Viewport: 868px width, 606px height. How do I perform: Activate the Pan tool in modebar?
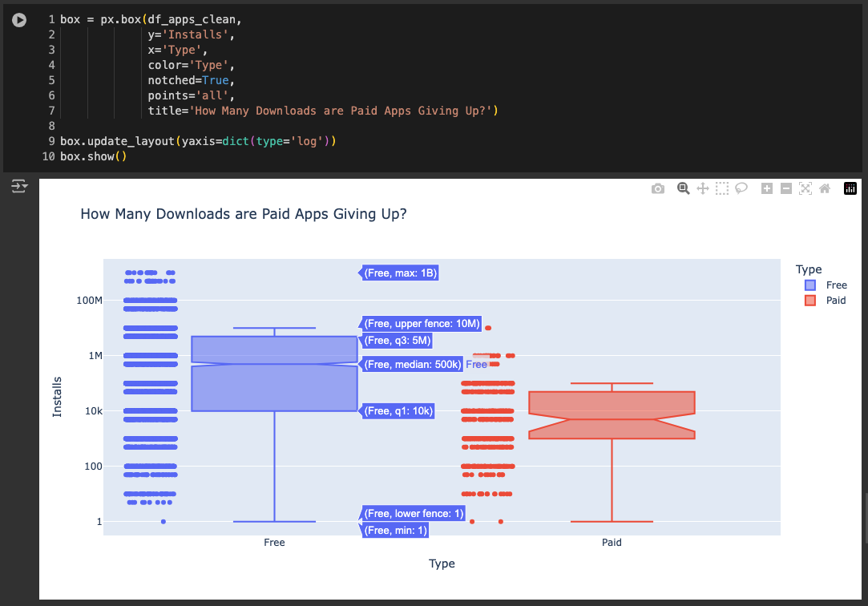coord(702,188)
